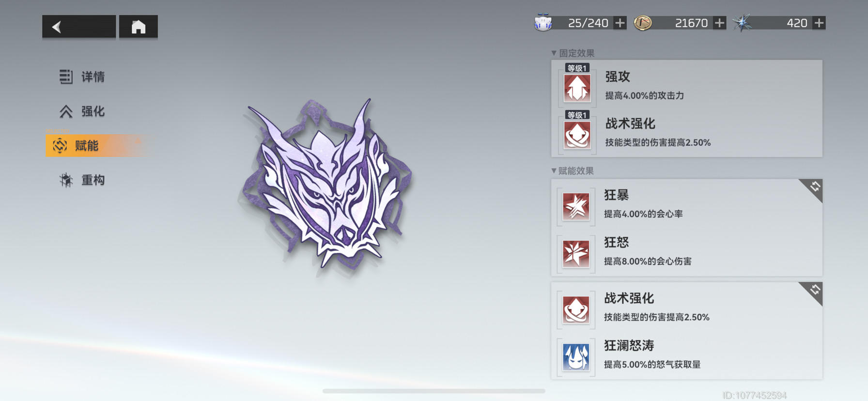Viewport: 868px width, 401px height.
Task: Tap the blue 狂澜怒涛 rage icon
Action: point(576,357)
